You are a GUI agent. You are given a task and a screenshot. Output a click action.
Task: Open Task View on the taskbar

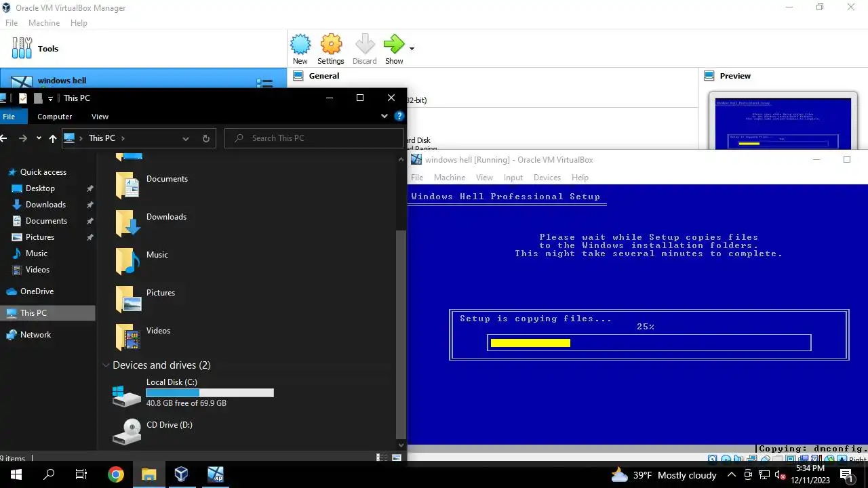click(x=81, y=475)
